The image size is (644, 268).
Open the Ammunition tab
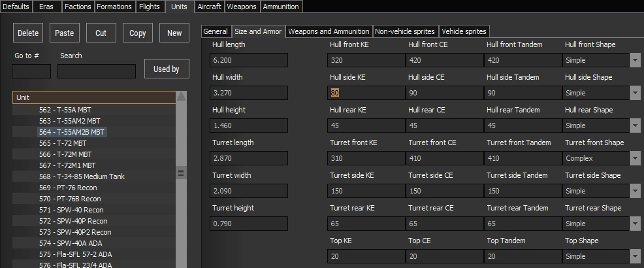click(281, 7)
